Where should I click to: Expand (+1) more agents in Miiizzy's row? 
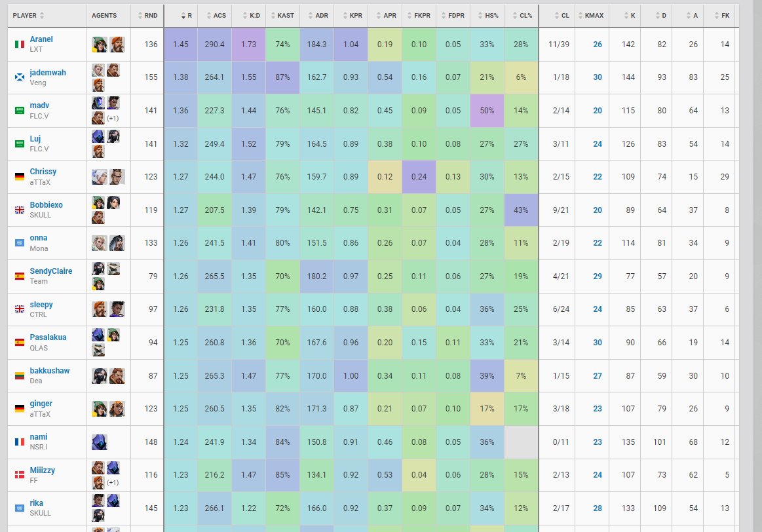[113, 482]
